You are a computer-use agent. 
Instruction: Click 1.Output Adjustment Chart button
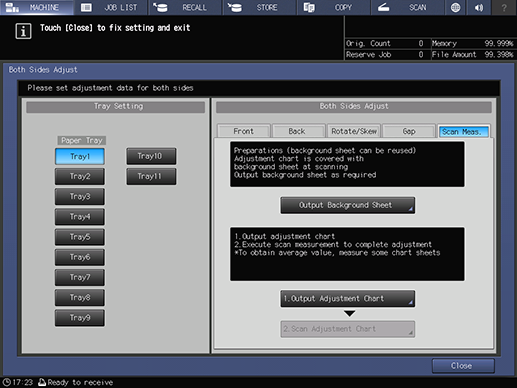pos(348,299)
